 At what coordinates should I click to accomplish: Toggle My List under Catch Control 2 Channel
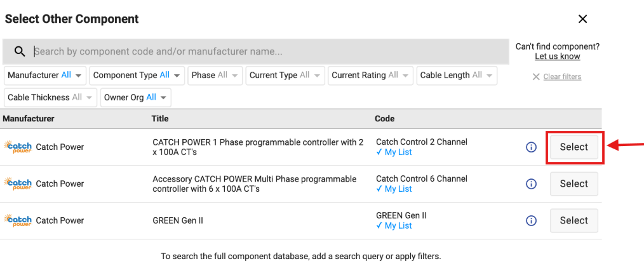pyautogui.click(x=394, y=152)
